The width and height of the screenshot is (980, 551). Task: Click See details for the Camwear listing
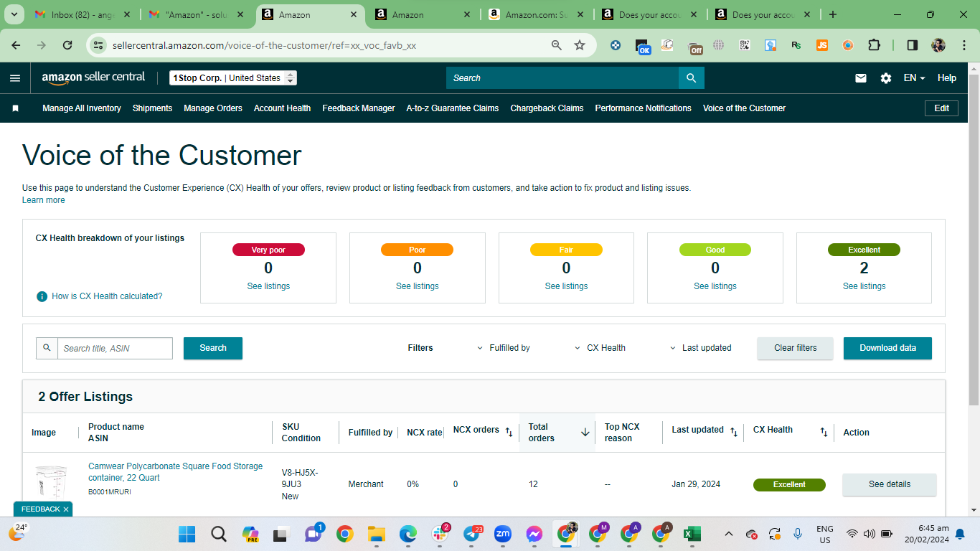pyautogui.click(x=890, y=484)
